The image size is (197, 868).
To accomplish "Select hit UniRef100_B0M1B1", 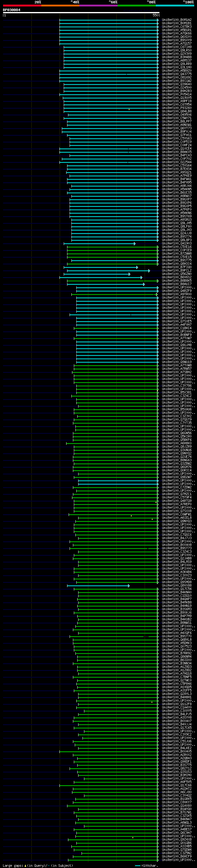I will (177, 23).
